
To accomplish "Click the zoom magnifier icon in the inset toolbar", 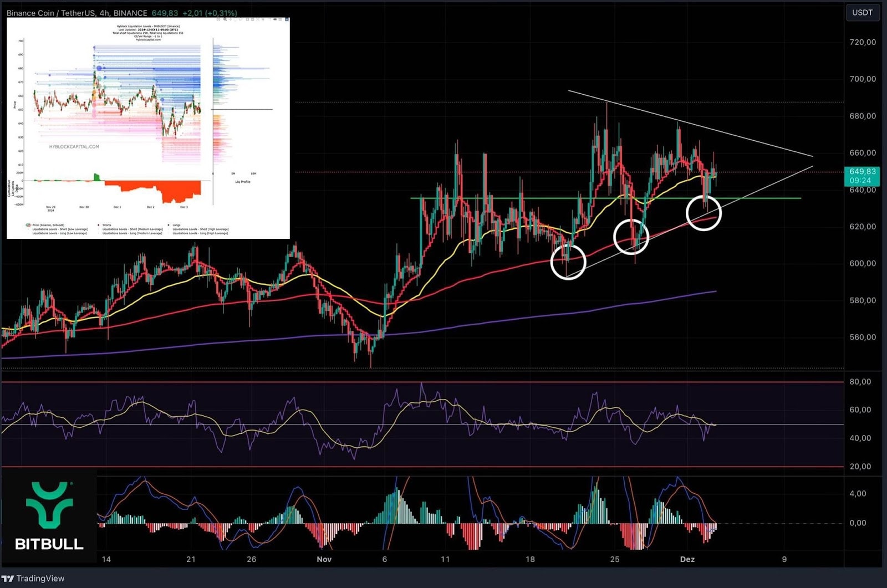I will [225, 20].
